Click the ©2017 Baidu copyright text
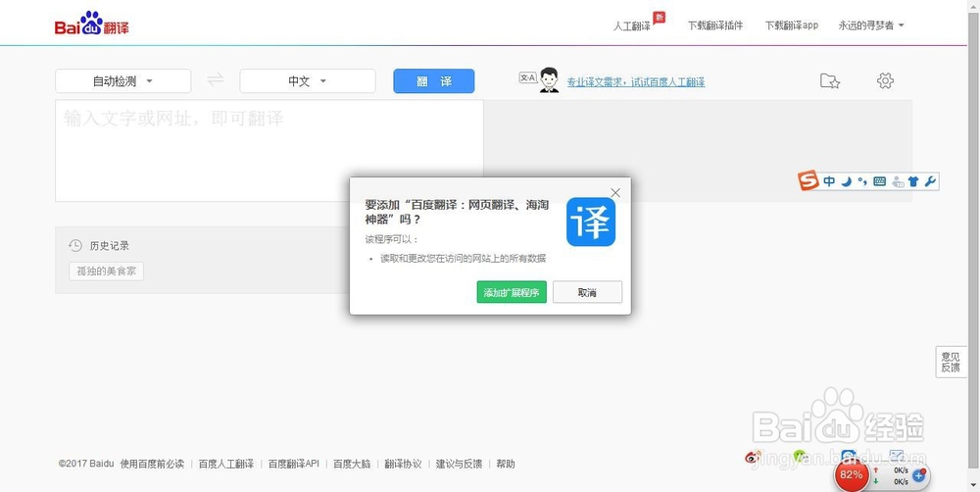 [86, 464]
